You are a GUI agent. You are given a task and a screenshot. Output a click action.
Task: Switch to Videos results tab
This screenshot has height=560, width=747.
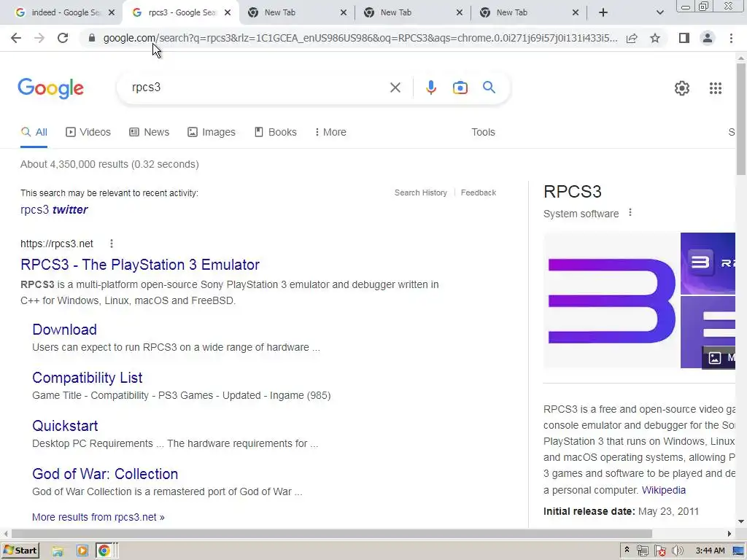point(88,133)
